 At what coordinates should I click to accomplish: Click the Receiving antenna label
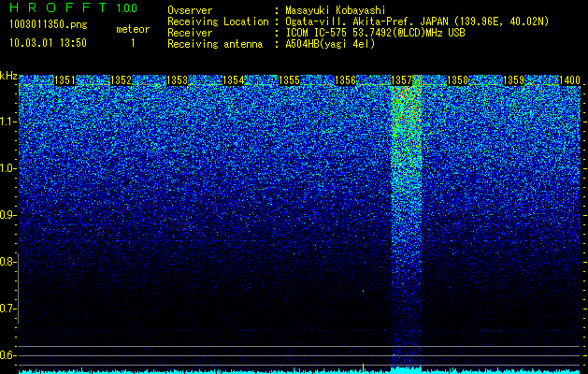coord(215,44)
